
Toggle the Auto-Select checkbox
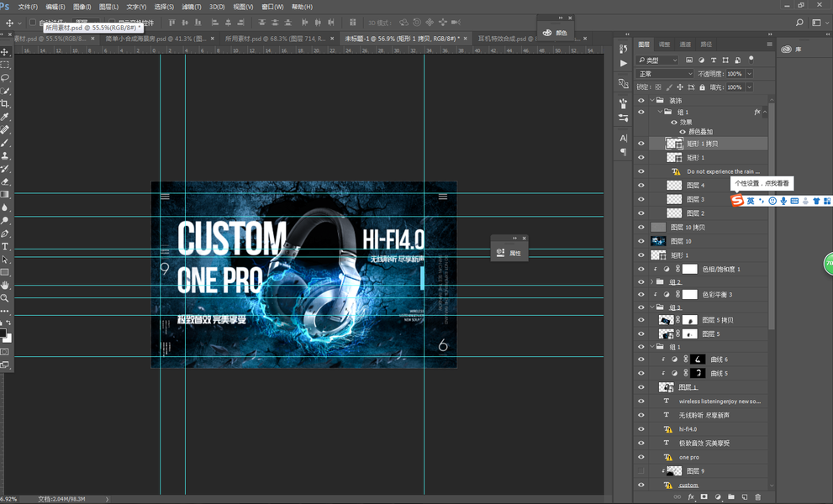tap(33, 23)
